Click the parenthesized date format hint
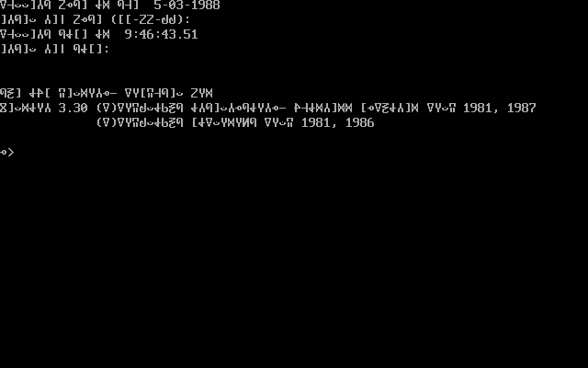The width and height of the screenshot is (588, 368). (x=149, y=19)
